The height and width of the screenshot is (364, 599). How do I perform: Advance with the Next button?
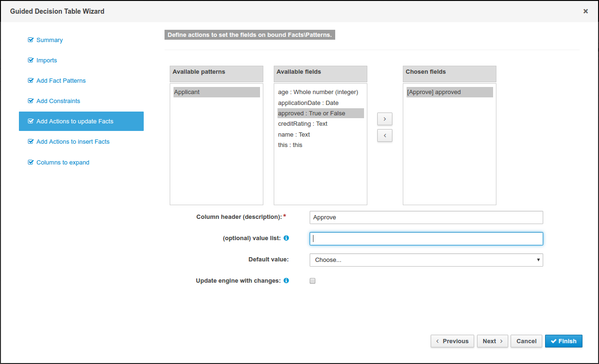tap(492, 341)
